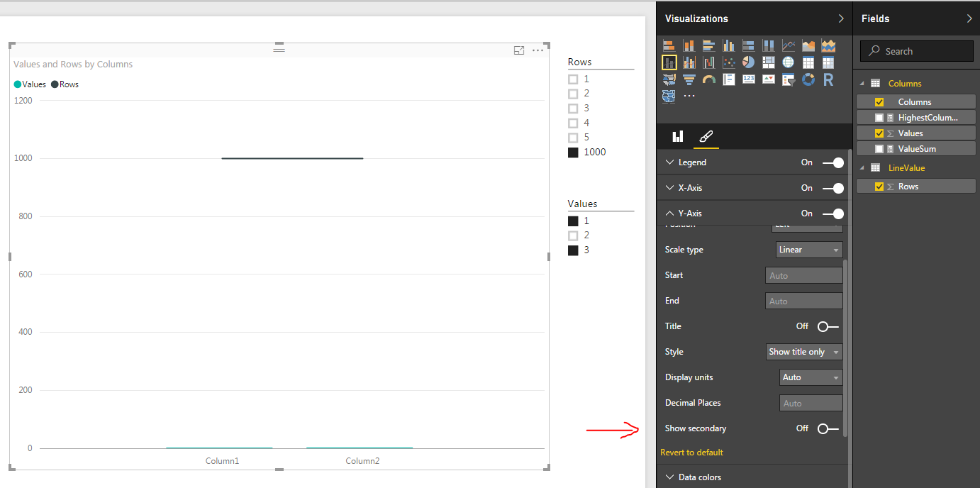Image resolution: width=980 pixels, height=488 pixels.
Task: Uncheck 1 in the Values slicer
Action: [x=573, y=221]
